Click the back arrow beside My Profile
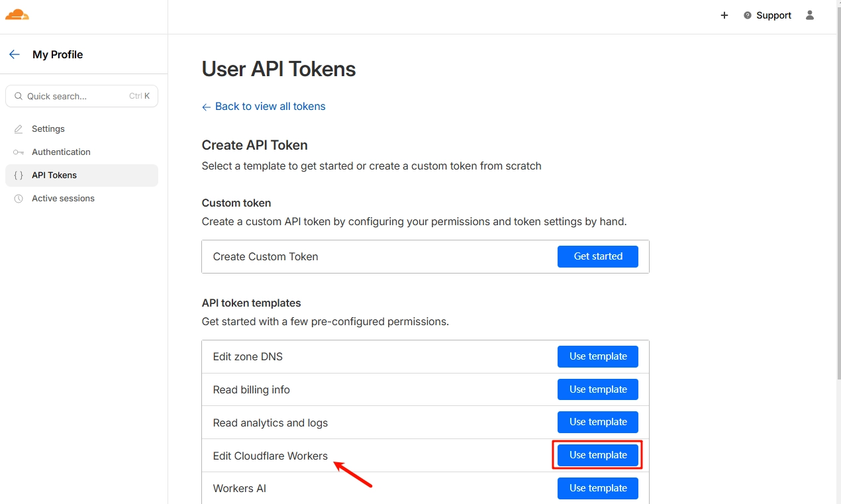 [15, 54]
